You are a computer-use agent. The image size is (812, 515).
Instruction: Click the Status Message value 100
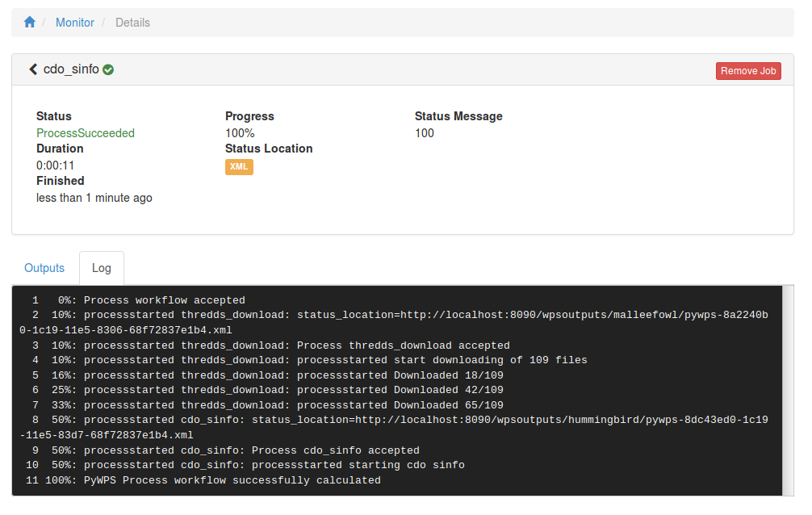(x=424, y=133)
